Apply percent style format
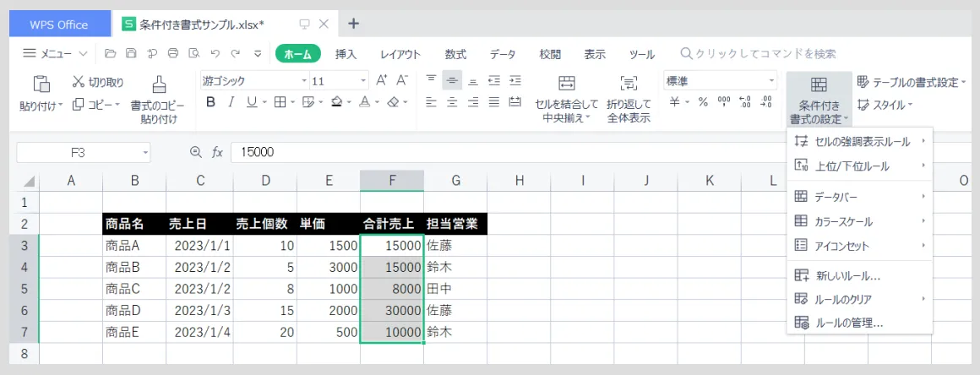Viewport: 980px width, 375px height. [x=703, y=102]
